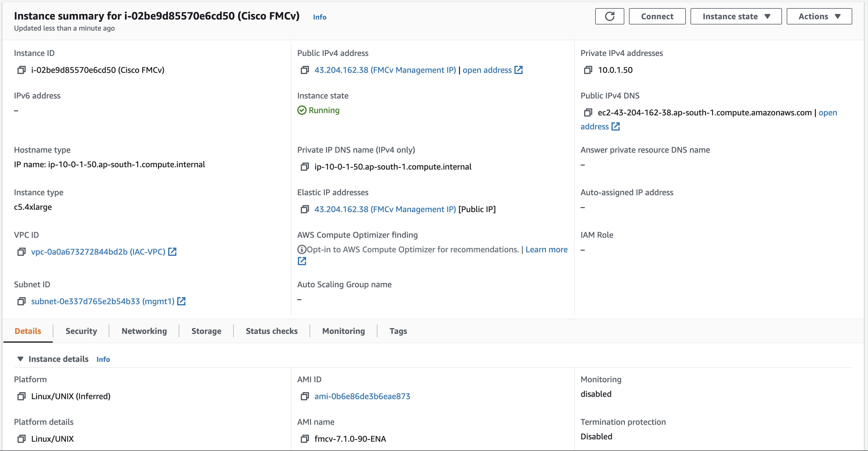Switch to the Networking tab

click(144, 331)
